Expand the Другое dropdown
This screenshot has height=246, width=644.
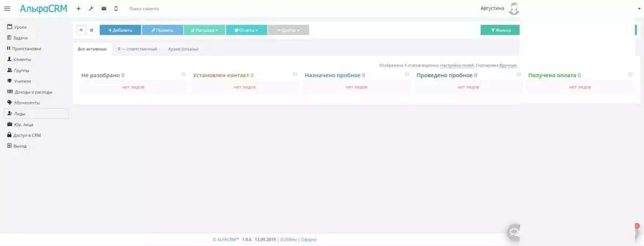(x=288, y=30)
